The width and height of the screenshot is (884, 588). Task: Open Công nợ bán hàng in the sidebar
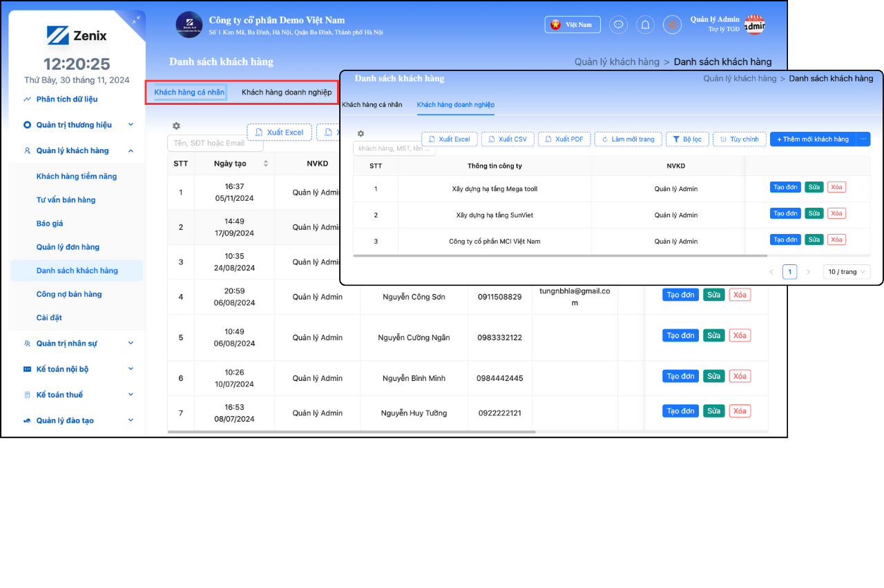[x=69, y=294]
